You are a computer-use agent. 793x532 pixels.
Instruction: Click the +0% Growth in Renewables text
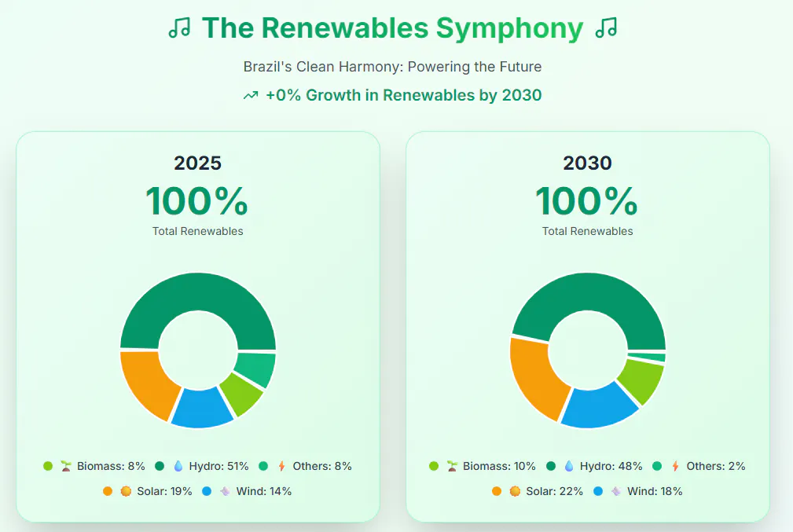point(404,95)
